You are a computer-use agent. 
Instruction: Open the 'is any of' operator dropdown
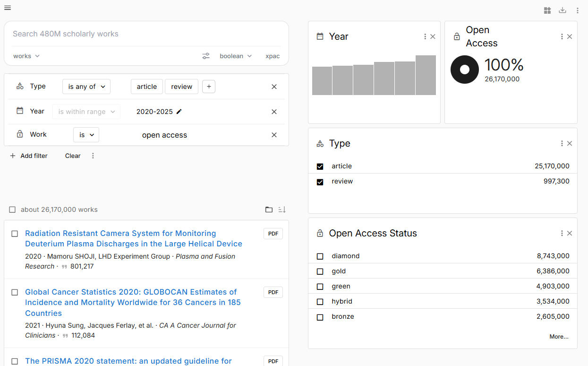click(86, 87)
